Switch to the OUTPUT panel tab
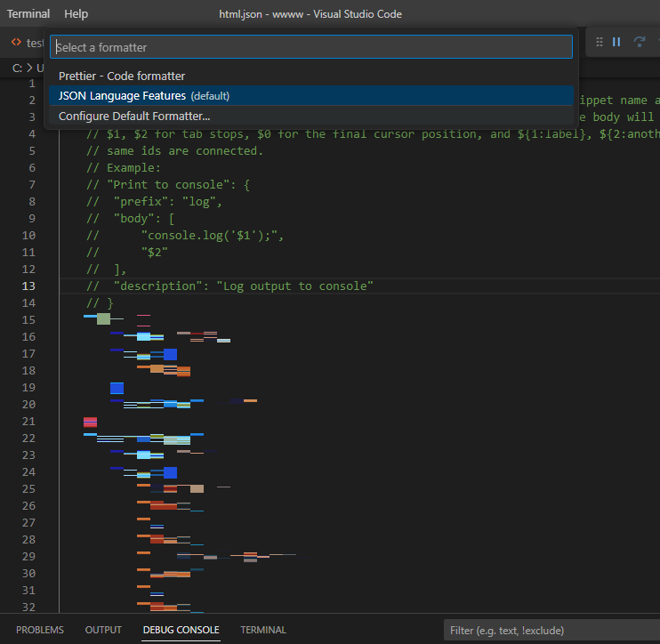 tap(103, 630)
